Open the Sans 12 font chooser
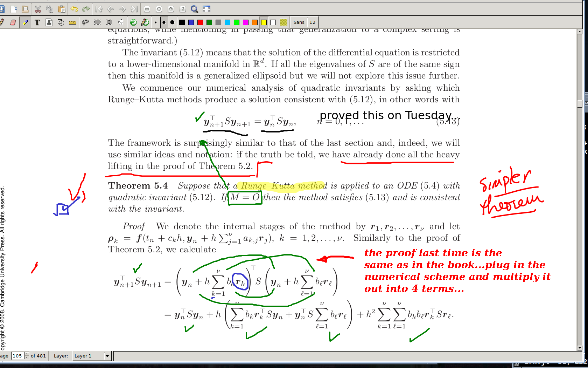The image size is (588, 368). pos(304,22)
